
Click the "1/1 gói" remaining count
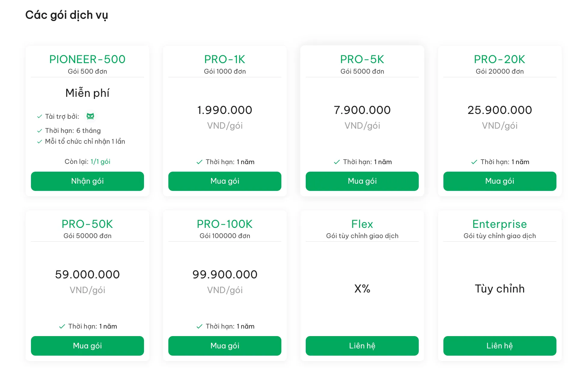[100, 162]
